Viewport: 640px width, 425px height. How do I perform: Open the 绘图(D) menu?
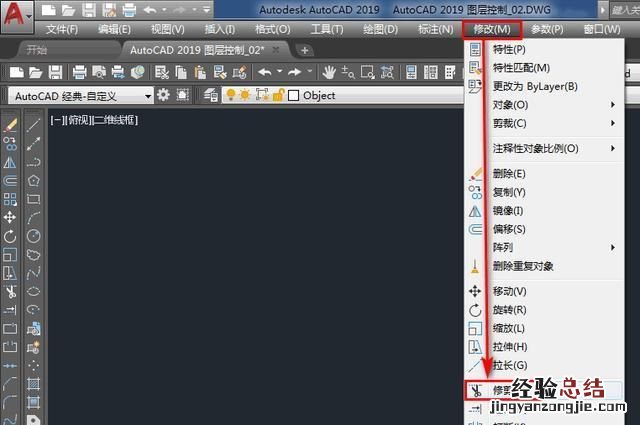pos(380,29)
